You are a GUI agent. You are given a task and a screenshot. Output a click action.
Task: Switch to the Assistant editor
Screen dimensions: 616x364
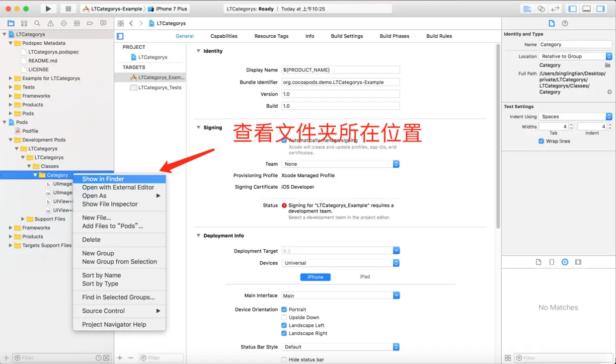click(x=541, y=9)
